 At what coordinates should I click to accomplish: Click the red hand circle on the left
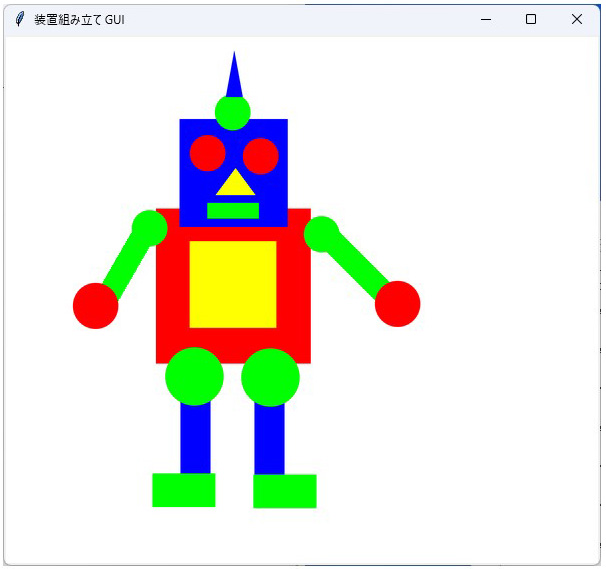pos(96,305)
